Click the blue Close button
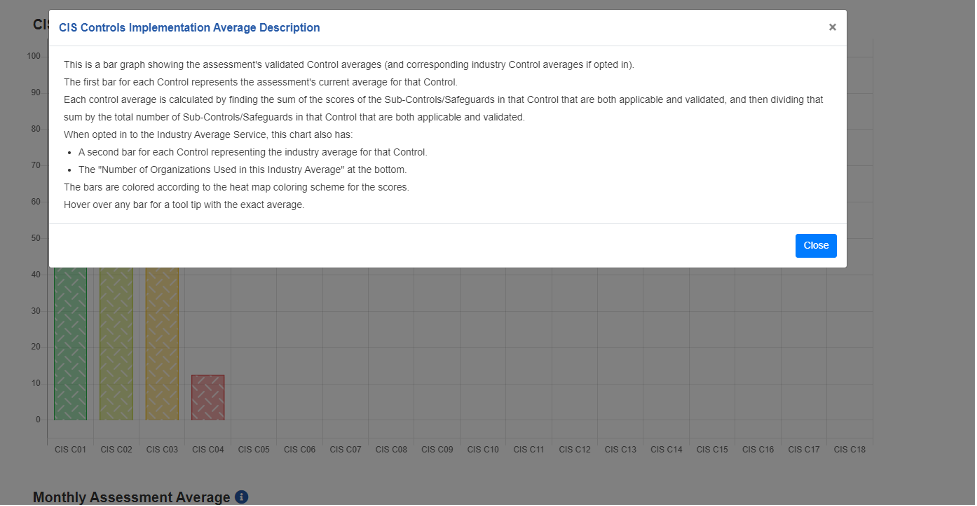This screenshot has width=977, height=506. tap(815, 246)
